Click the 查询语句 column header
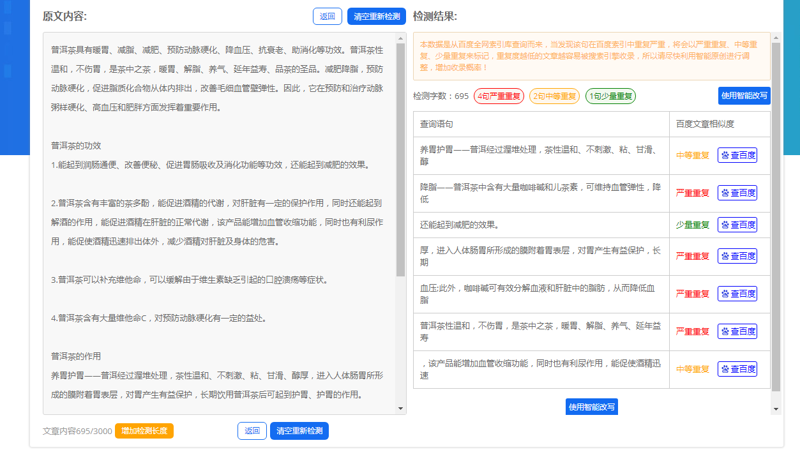 pos(541,124)
